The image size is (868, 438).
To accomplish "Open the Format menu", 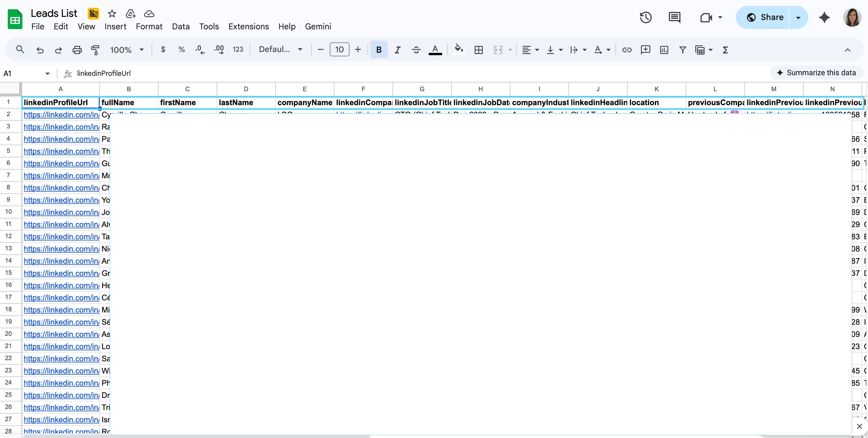I will [149, 27].
